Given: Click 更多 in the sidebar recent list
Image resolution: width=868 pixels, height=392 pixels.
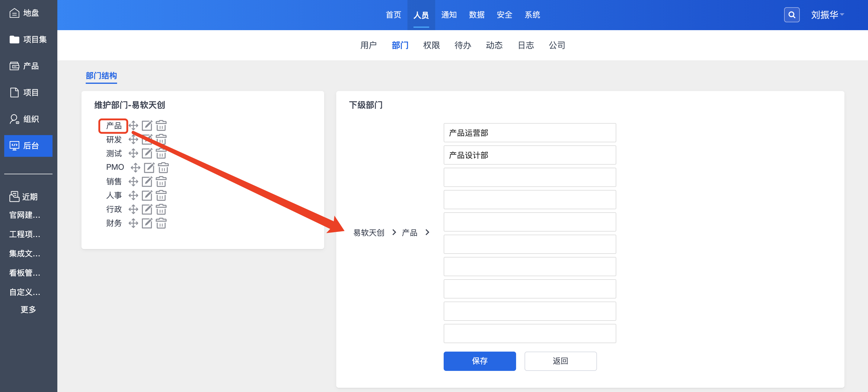Looking at the screenshot, I should [28, 309].
